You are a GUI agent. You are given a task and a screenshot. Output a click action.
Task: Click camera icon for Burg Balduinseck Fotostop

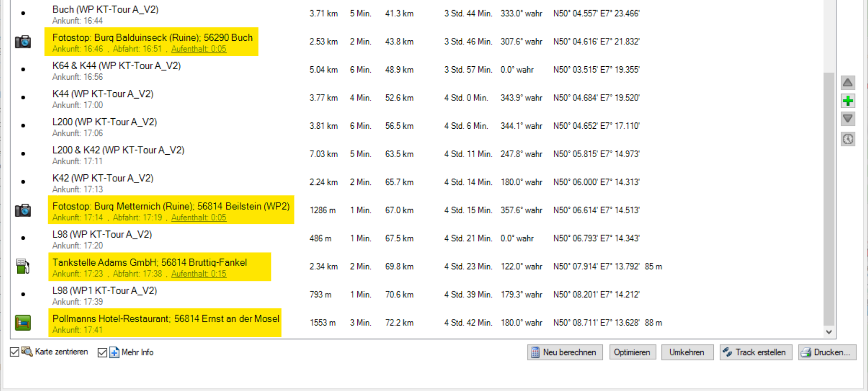click(23, 42)
